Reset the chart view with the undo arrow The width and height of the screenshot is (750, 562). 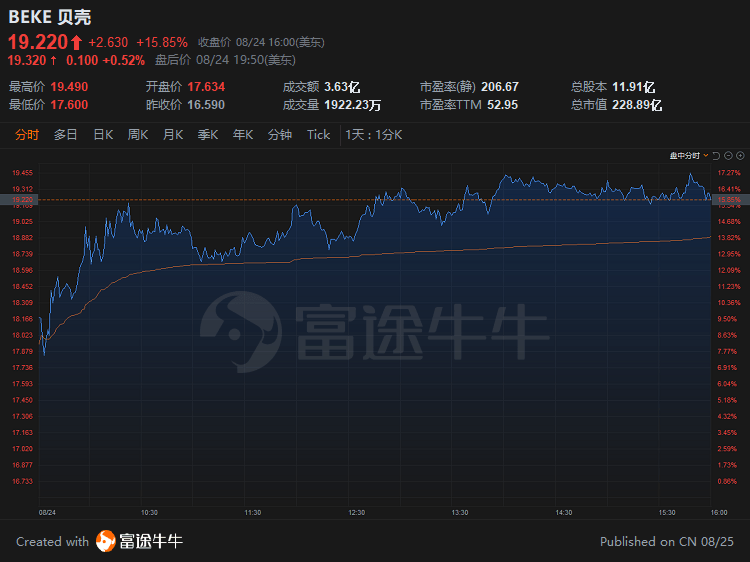pos(716,155)
